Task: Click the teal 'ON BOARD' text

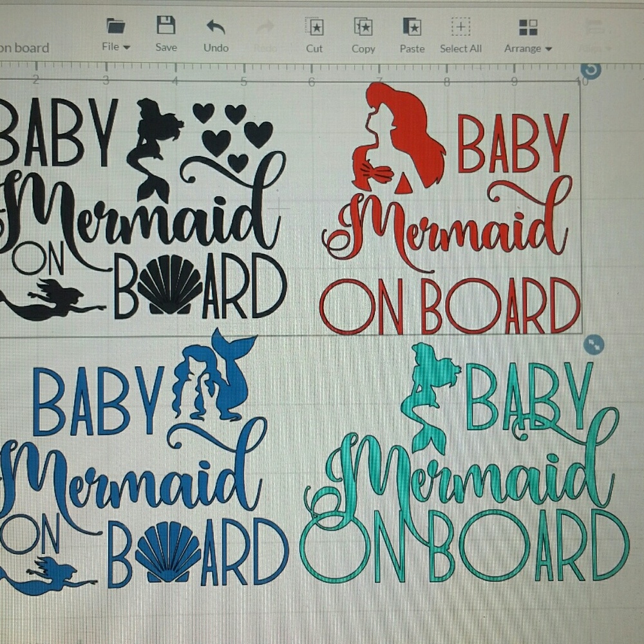Action: (464, 546)
